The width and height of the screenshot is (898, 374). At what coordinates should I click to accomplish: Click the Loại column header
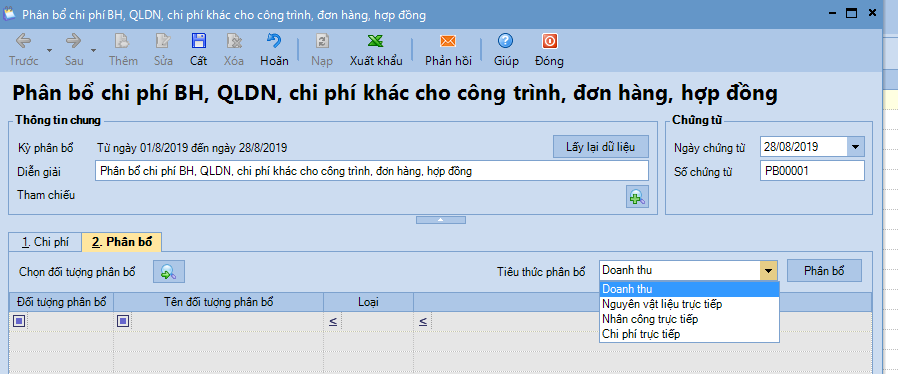(369, 302)
